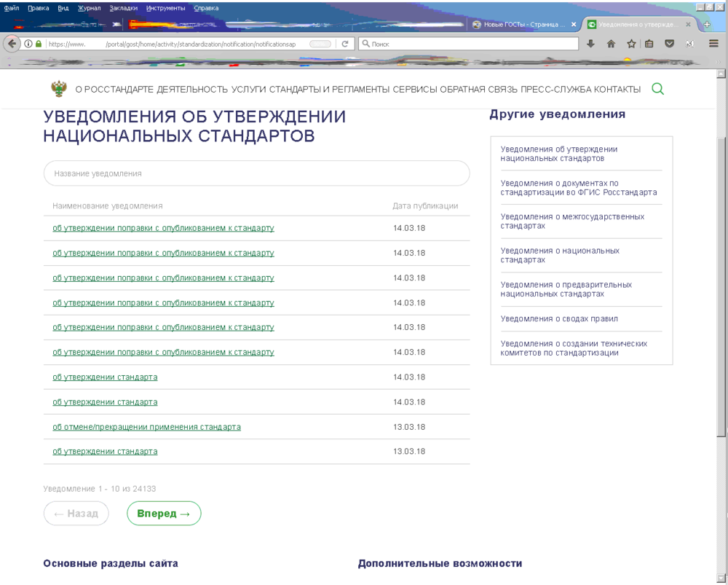
Task: Open the browser Home page icon
Action: (610, 44)
